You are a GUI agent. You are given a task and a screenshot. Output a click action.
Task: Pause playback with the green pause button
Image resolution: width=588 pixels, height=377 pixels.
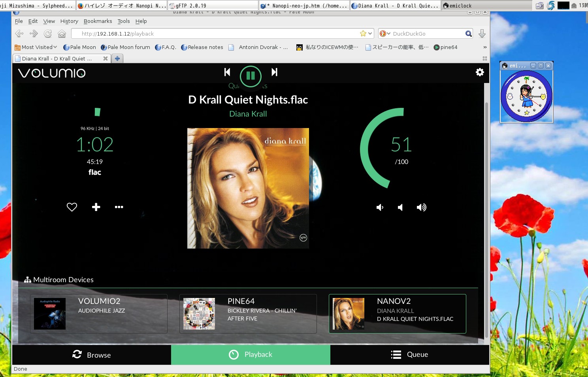pyautogui.click(x=251, y=76)
